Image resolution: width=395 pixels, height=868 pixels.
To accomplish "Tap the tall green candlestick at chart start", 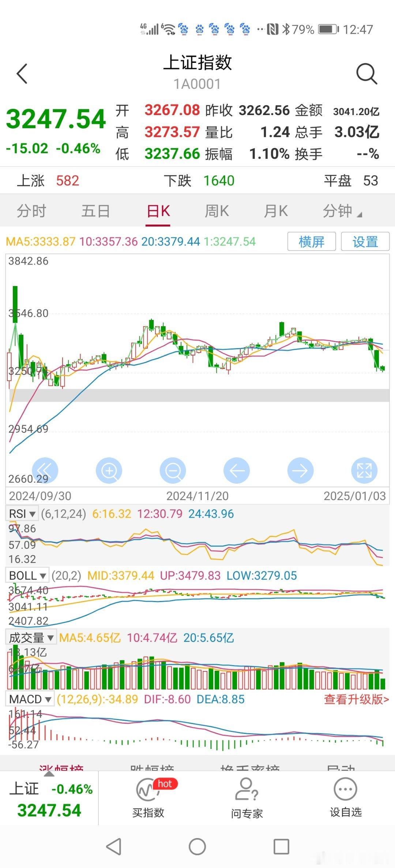I will coord(15,304).
